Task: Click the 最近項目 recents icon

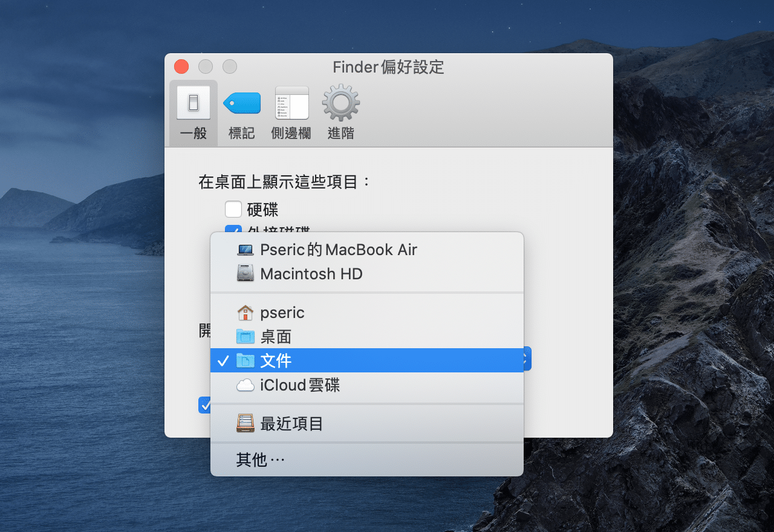Action: tap(246, 424)
